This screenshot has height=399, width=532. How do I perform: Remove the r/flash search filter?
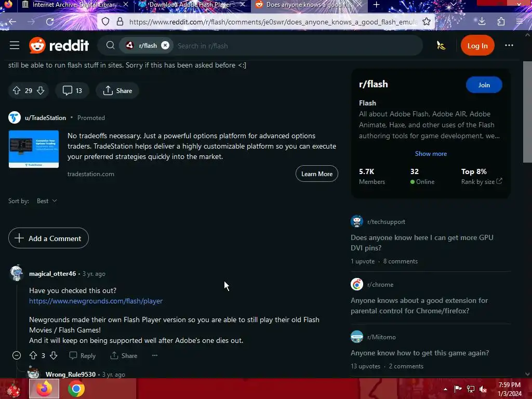pyautogui.click(x=165, y=46)
